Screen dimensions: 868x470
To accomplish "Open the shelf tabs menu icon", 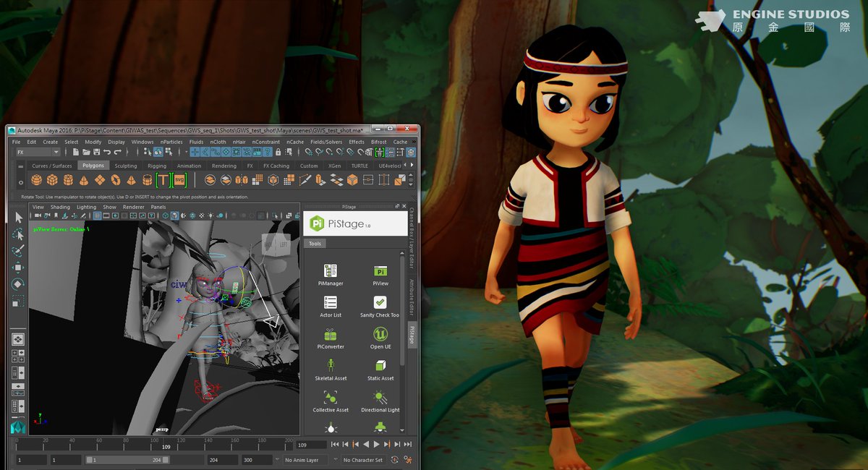I will (x=20, y=166).
